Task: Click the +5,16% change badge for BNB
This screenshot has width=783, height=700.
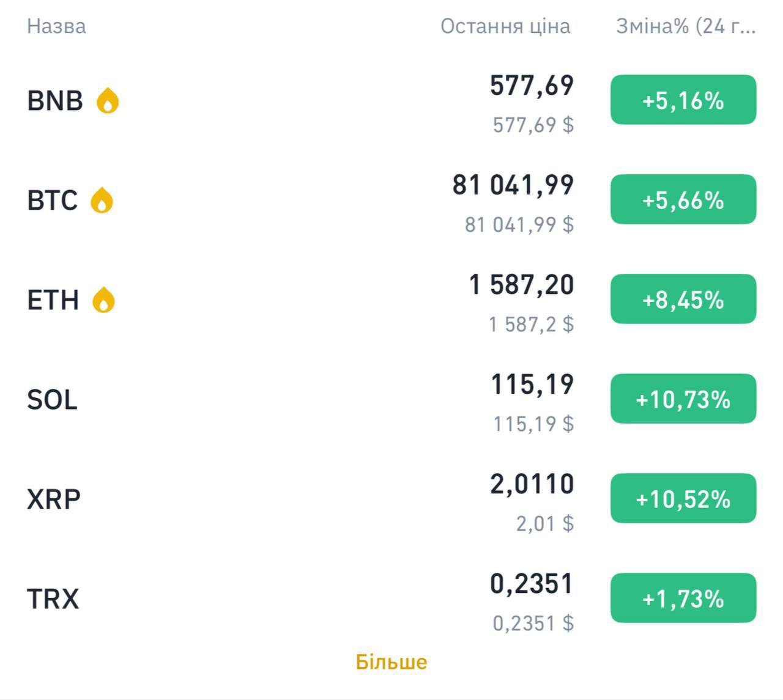Action: (683, 100)
